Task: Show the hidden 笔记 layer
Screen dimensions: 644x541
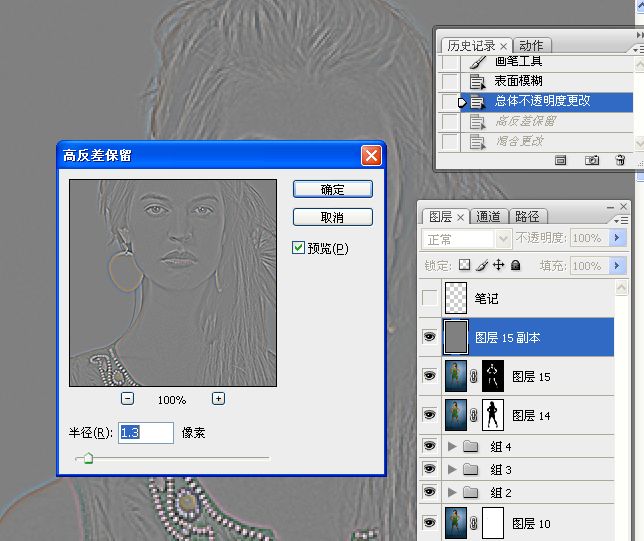Action: pos(430,297)
